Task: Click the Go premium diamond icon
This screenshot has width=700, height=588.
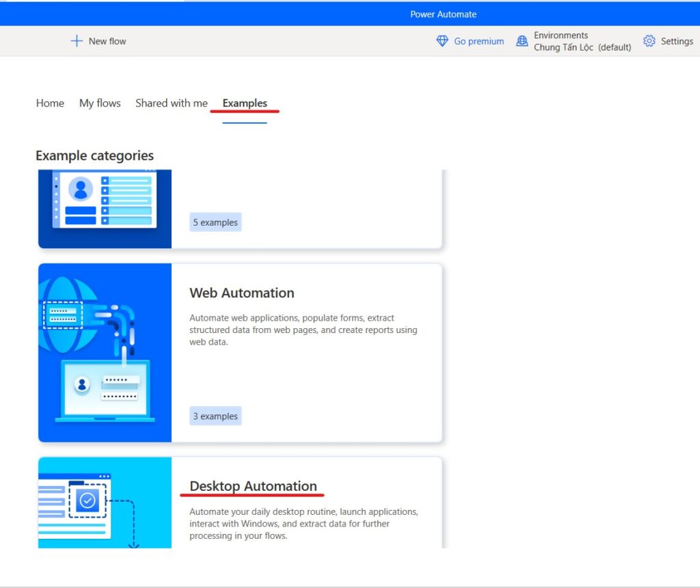Action: 442,41
